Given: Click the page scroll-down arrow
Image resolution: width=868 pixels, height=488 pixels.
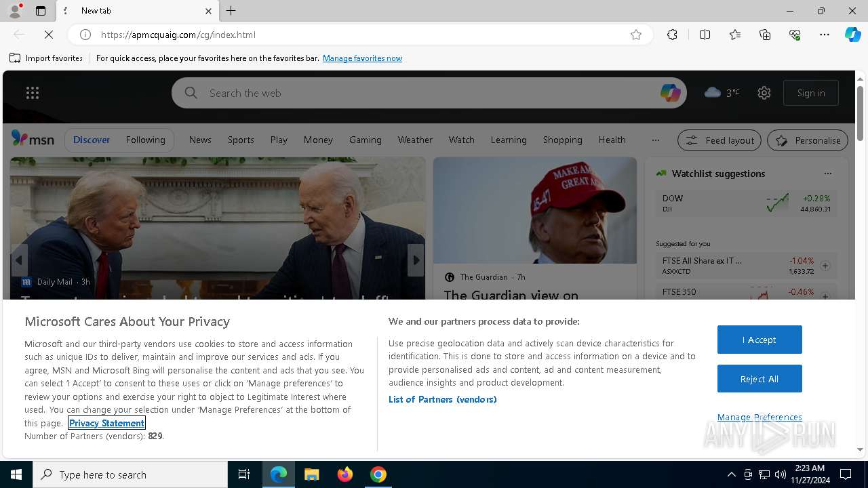Looking at the screenshot, I should click(860, 449).
